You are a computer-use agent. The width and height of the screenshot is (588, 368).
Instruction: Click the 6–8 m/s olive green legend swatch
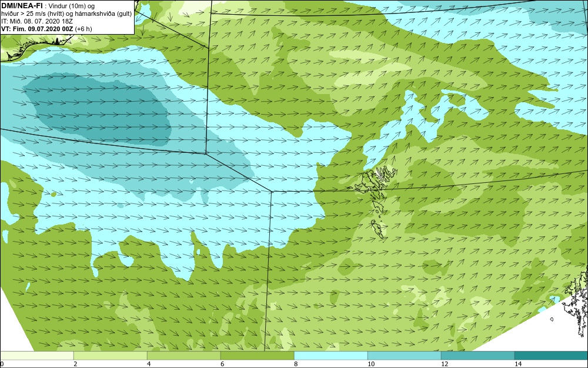click(x=258, y=356)
